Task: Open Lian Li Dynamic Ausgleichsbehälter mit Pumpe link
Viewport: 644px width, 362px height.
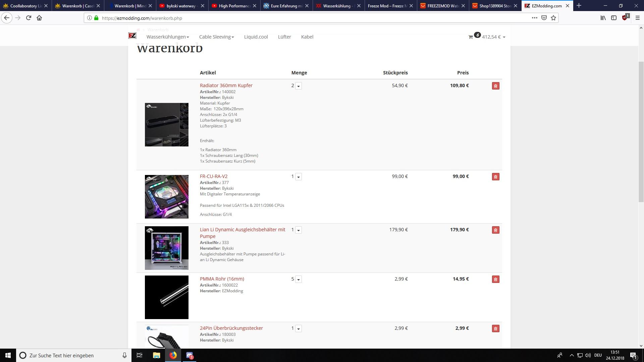Action: 243,233
